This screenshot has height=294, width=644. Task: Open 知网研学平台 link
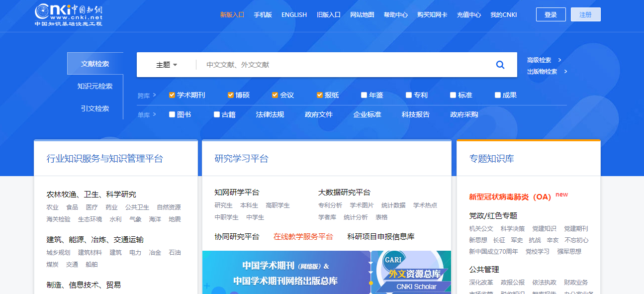[237, 193]
